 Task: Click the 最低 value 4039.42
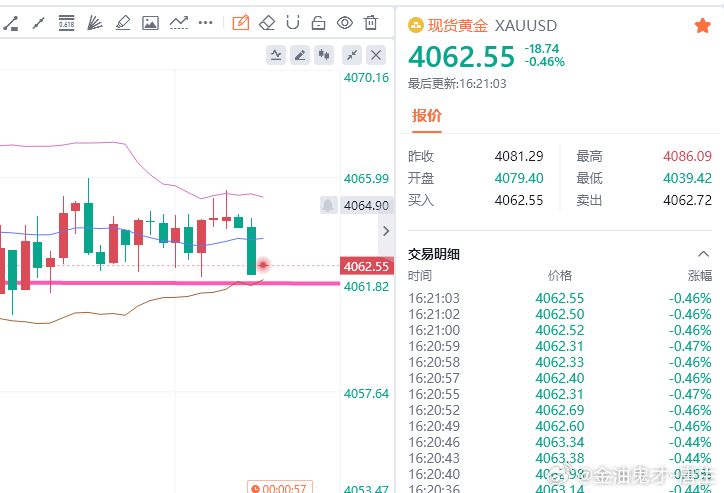(x=687, y=178)
